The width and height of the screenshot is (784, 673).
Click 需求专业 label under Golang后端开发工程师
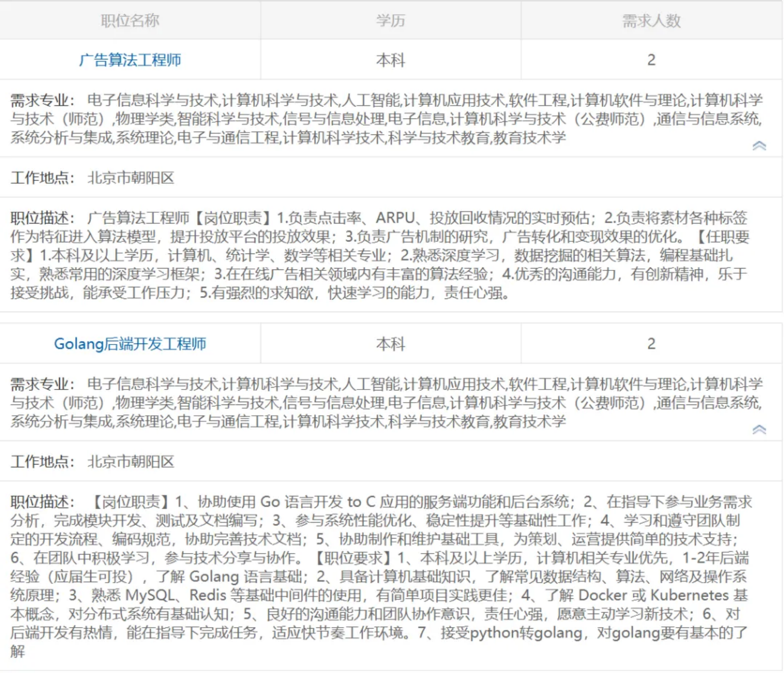(42, 385)
